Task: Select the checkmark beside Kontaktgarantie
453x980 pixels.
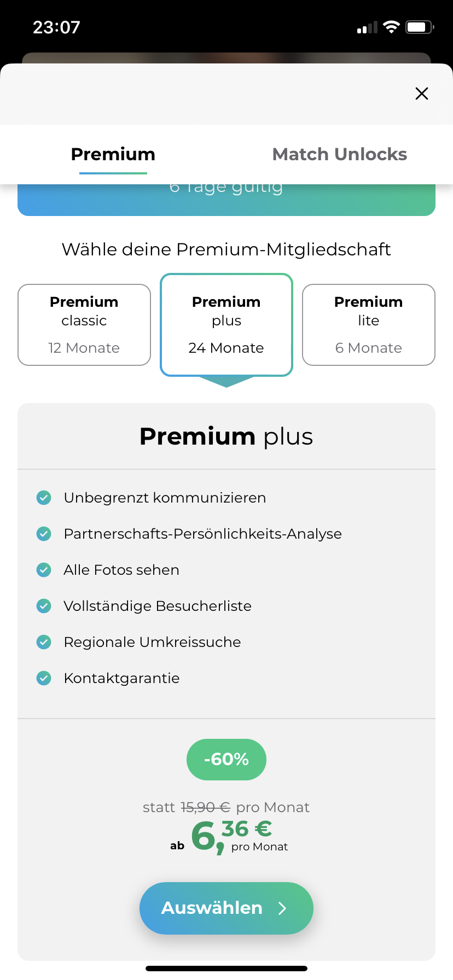Action: click(43, 678)
